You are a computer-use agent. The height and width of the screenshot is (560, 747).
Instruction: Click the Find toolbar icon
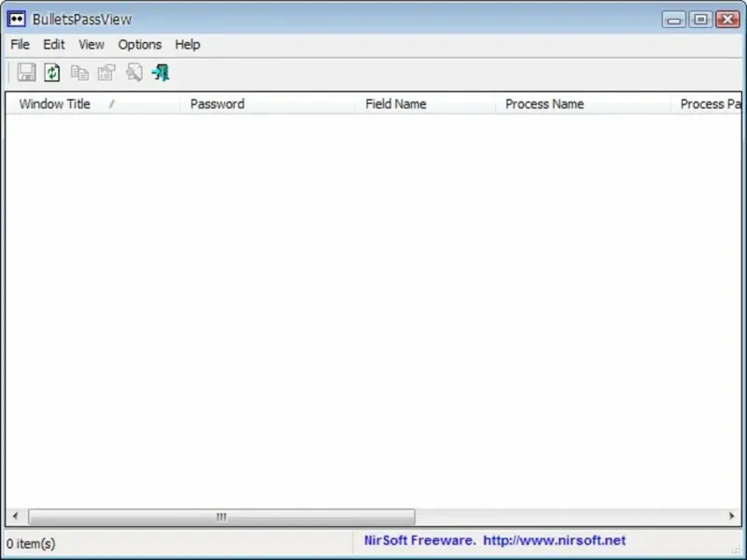[134, 73]
